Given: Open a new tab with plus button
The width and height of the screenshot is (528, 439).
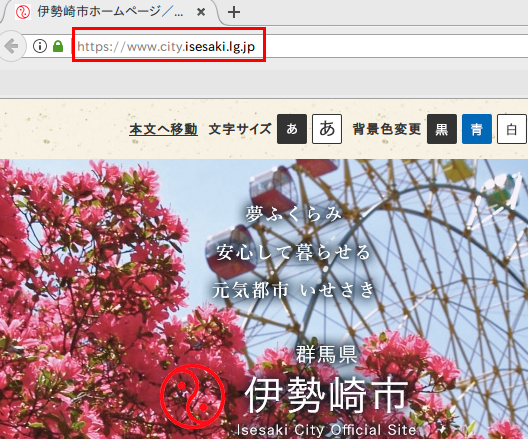Looking at the screenshot, I should [x=234, y=12].
